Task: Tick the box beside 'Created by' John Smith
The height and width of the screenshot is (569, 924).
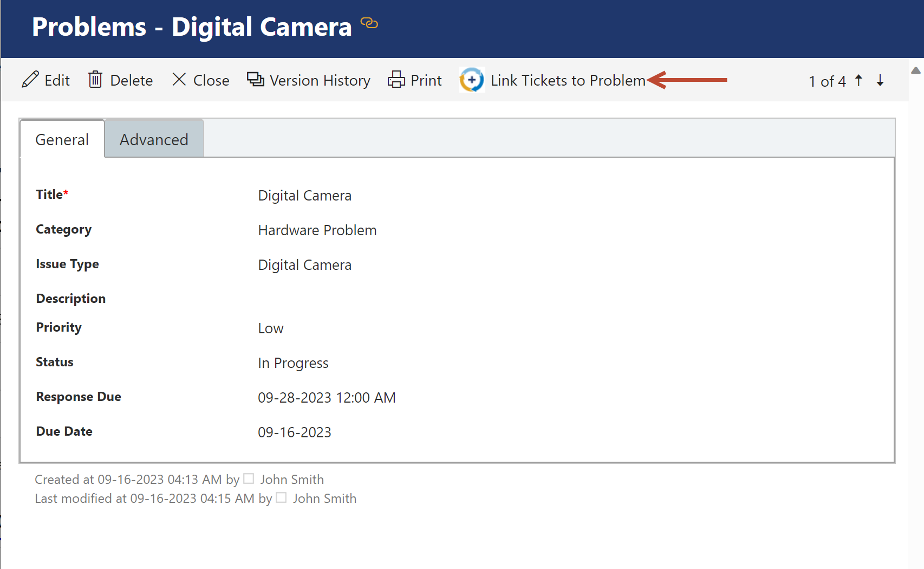Action: [x=249, y=479]
